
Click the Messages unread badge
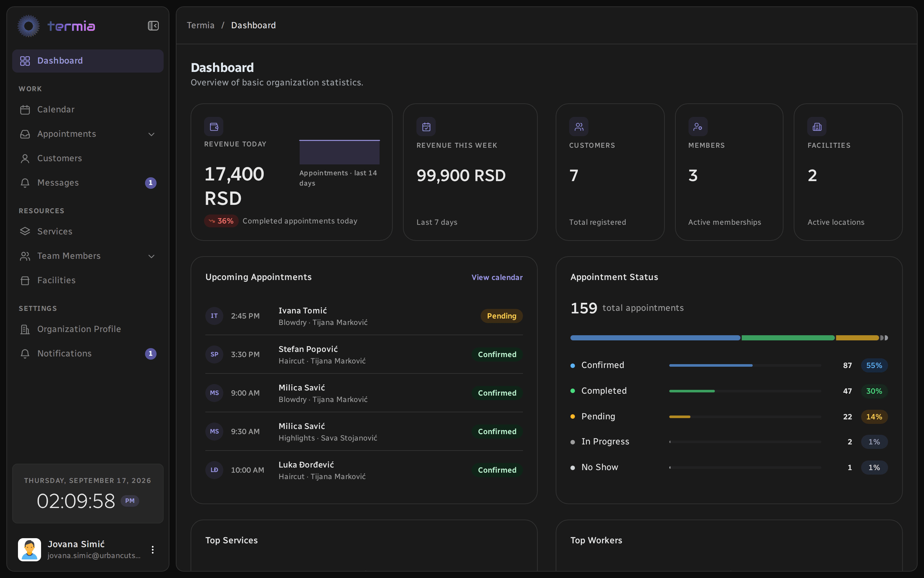click(x=150, y=183)
